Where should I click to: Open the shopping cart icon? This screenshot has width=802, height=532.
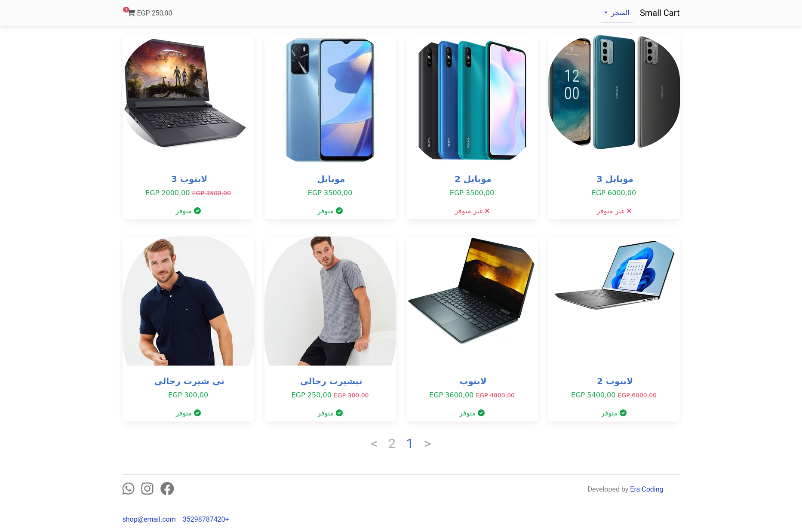point(132,13)
